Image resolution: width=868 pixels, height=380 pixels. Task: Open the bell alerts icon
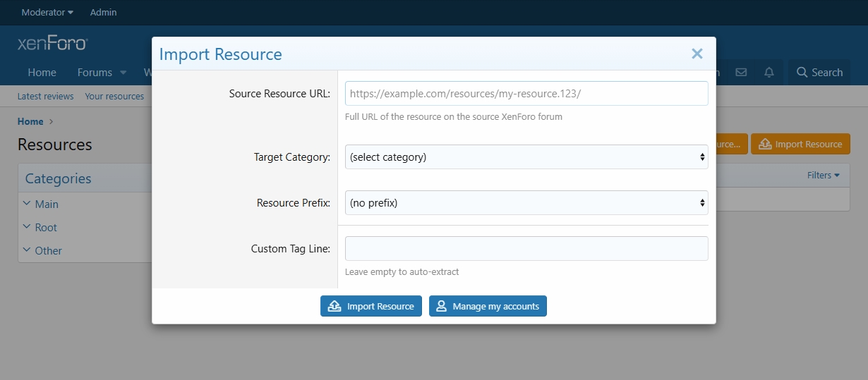coord(769,72)
